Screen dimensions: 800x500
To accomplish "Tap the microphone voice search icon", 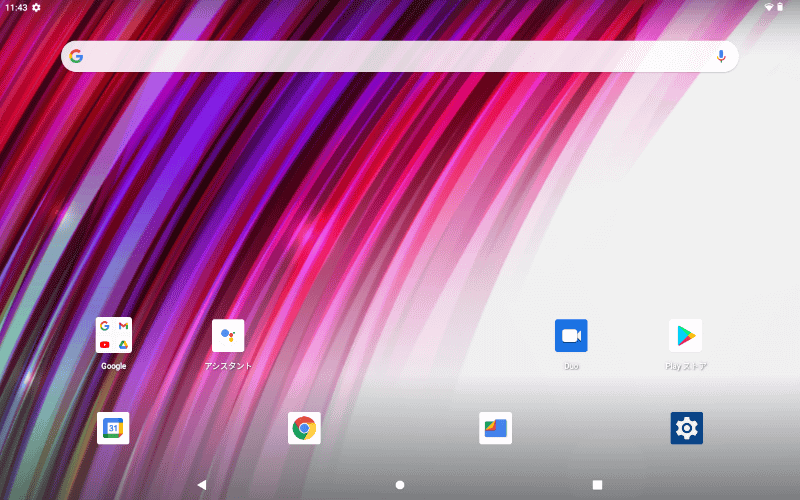I will pos(721,56).
